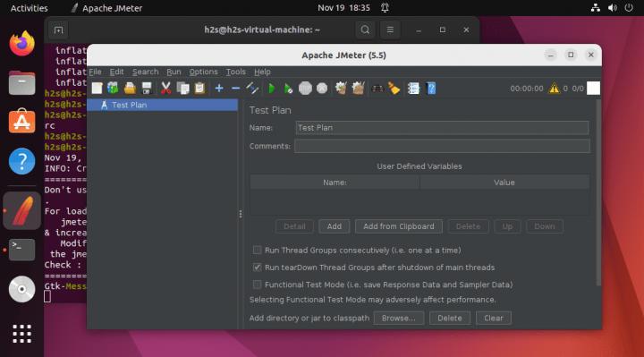644x357 pixels.
Task: Click the Reset Search brush icon
Action: (x=394, y=89)
